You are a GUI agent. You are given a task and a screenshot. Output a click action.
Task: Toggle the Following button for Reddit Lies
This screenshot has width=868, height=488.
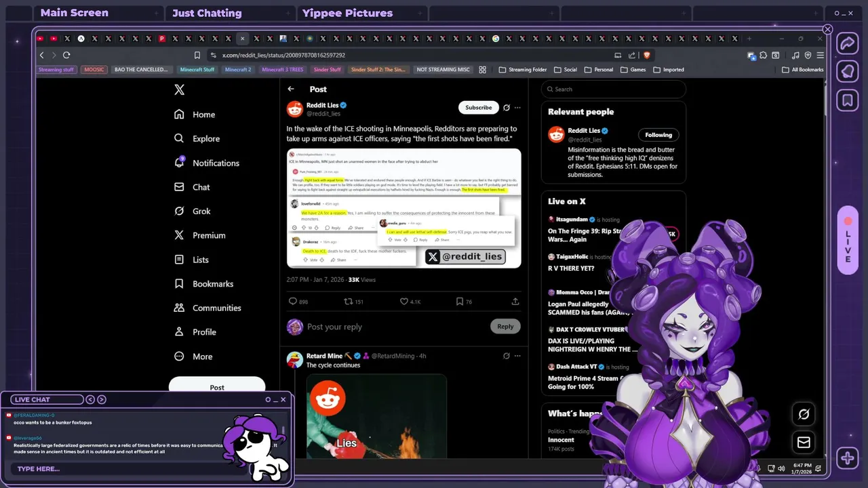point(658,135)
